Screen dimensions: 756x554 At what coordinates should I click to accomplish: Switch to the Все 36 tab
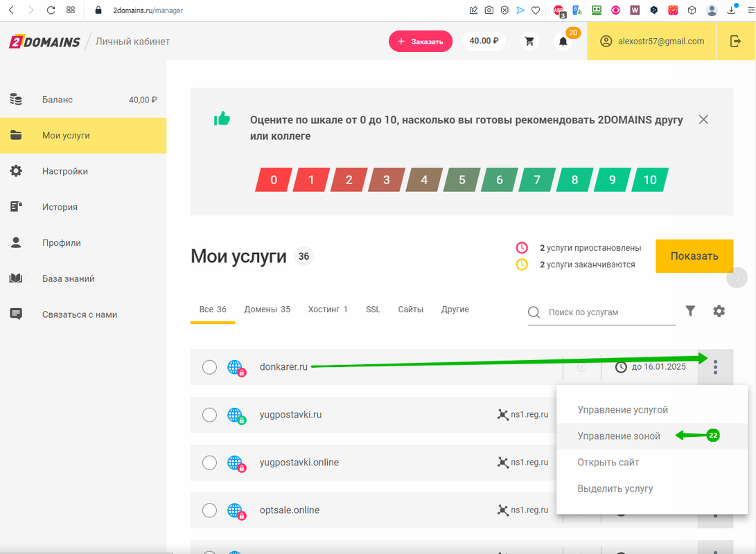click(213, 310)
